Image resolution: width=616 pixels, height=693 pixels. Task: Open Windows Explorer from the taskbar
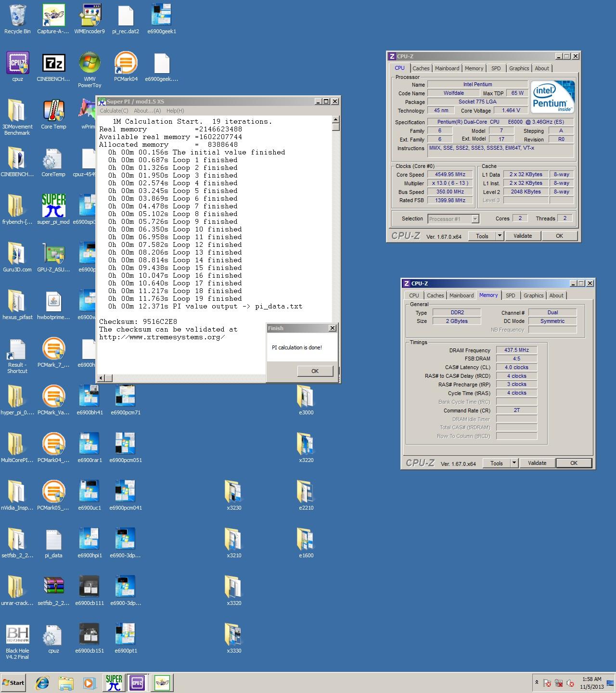[66, 682]
